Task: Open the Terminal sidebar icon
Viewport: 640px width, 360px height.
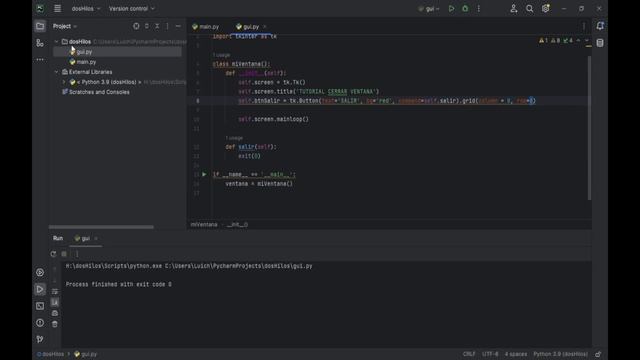Action: coord(40,306)
